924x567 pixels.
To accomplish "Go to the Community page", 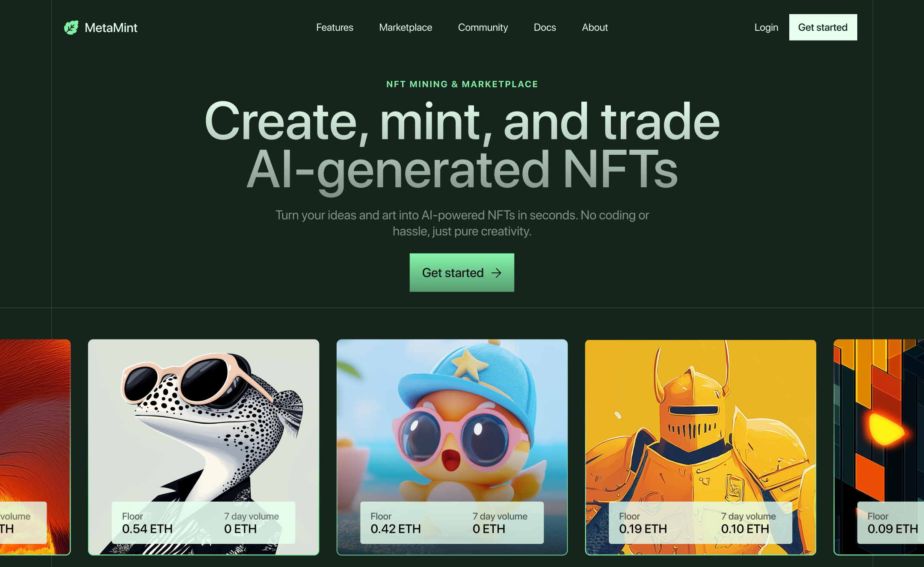I will click(483, 27).
